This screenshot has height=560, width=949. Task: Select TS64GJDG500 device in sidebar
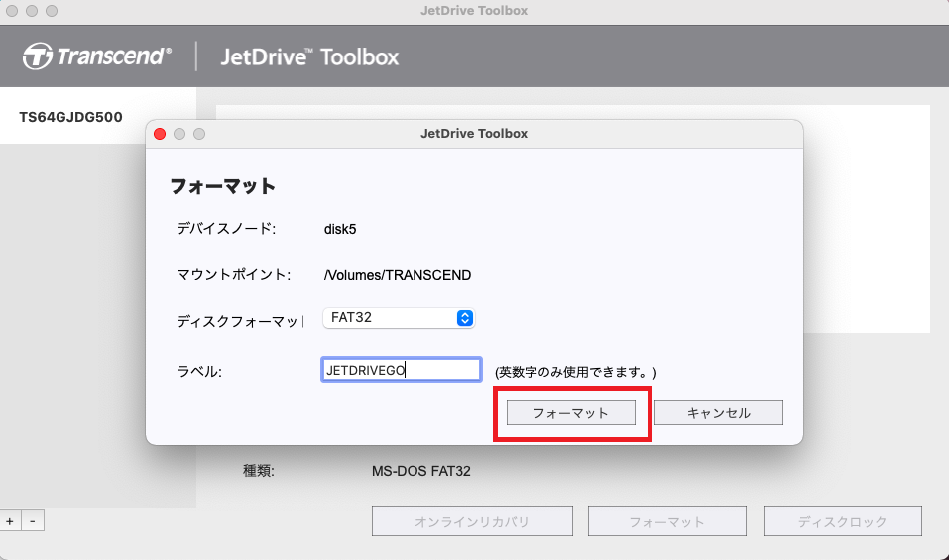(98, 117)
